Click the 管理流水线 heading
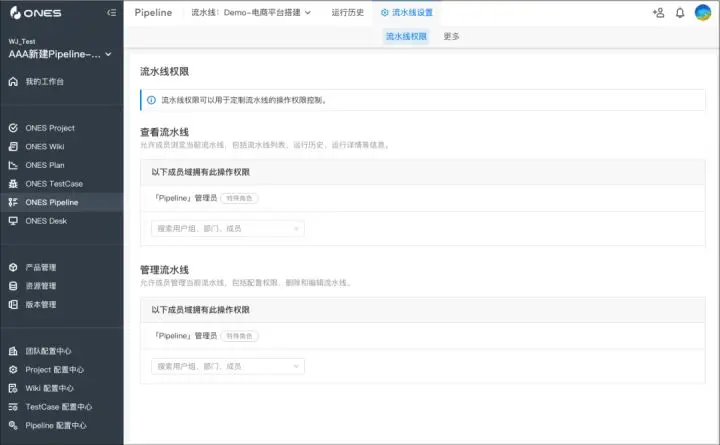720x445 pixels. coord(164,270)
